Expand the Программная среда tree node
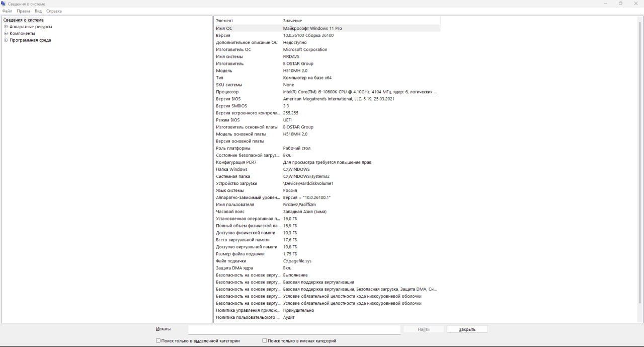 point(6,40)
